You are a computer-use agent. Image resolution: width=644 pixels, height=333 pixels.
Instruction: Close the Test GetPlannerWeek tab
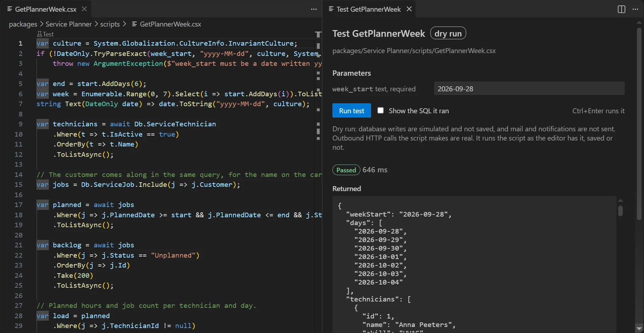[409, 9]
